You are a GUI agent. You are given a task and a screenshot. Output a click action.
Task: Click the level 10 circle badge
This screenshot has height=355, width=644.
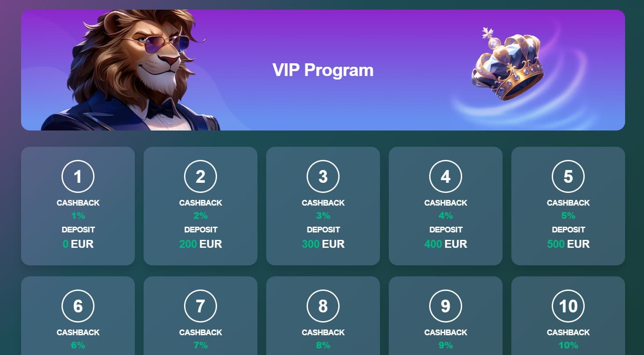tap(568, 306)
